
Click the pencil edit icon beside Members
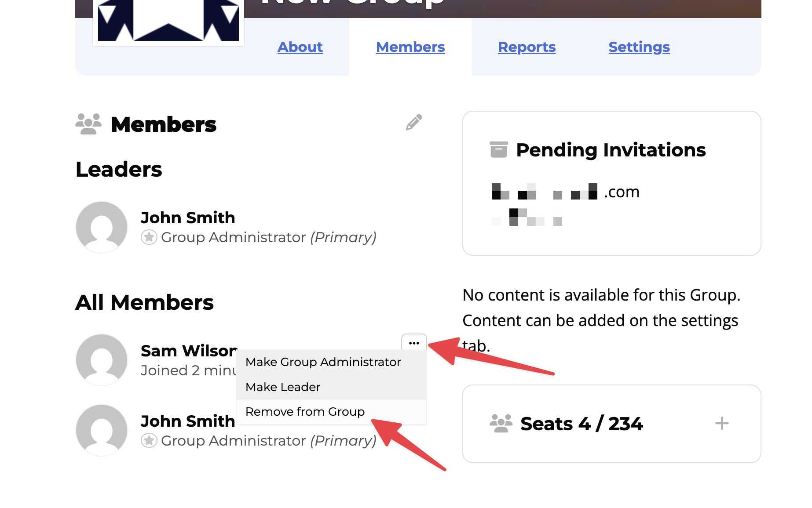(x=414, y=123)
